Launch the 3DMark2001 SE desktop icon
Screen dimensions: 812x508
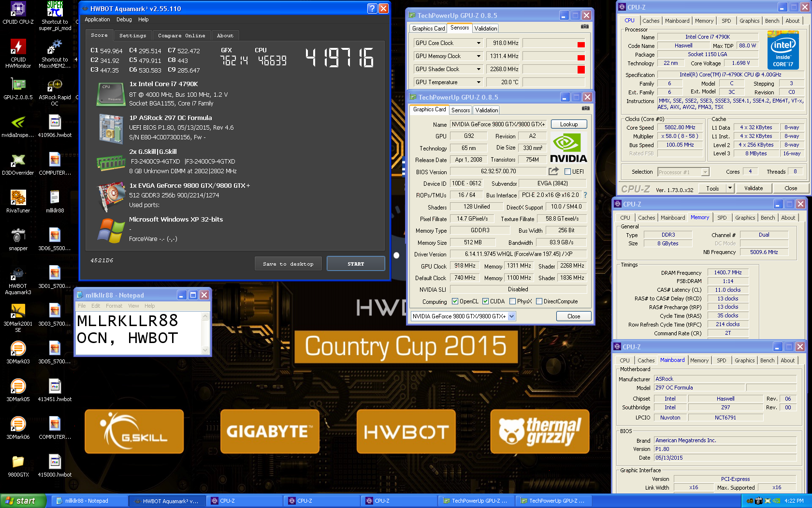[18, 318]
